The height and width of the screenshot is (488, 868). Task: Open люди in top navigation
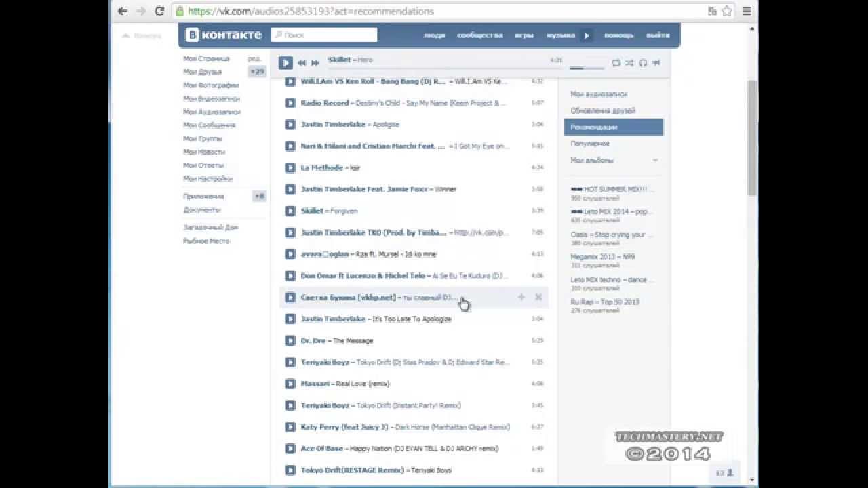point(434,35)
